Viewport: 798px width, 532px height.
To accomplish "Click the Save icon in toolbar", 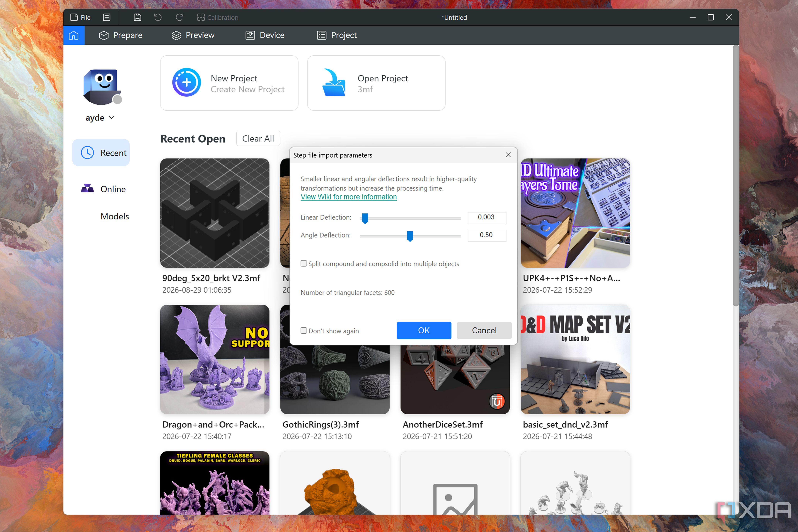I will point(137,17).
